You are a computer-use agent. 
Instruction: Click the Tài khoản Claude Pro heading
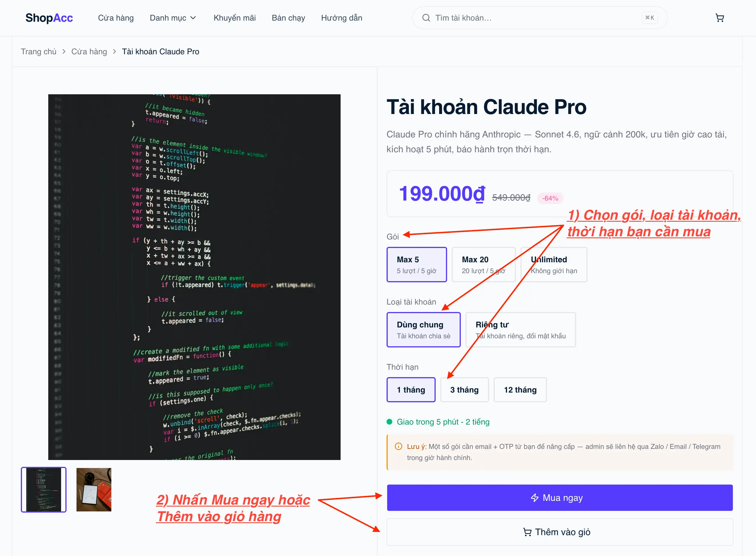[486, 107]
